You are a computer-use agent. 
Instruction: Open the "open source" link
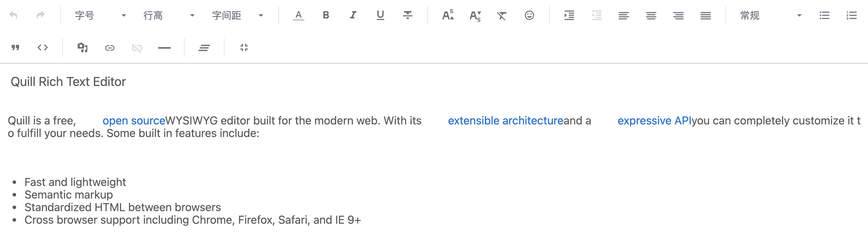click(134, 121)
